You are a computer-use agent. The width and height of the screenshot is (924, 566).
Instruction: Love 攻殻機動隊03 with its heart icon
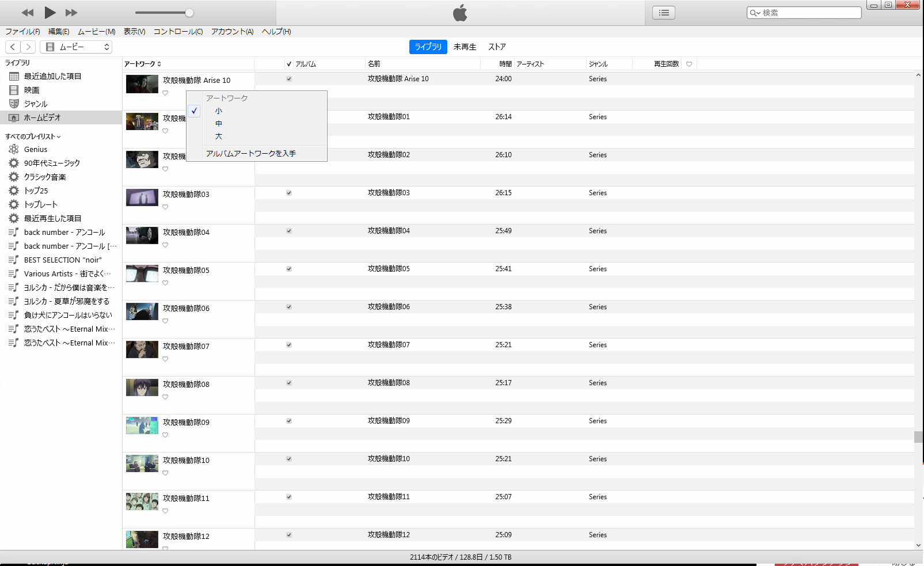pyautogui.click(x=165, y=207)
